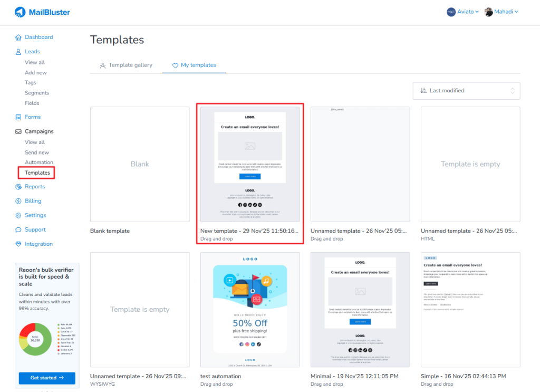Image resolution: width=540 pixels, height=392 pixels.
Task: Select the Integration icon
Action: pos(18,243)
